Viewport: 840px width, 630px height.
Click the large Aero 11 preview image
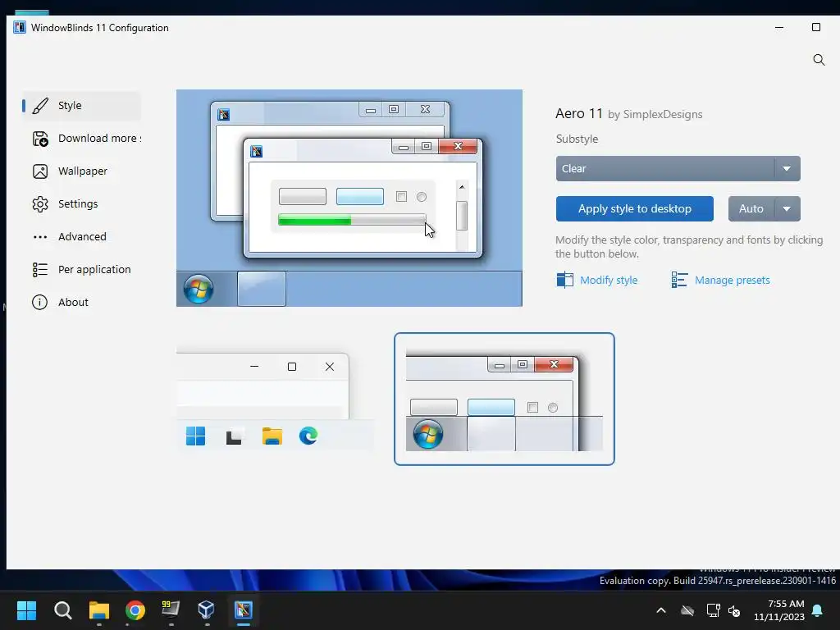tap(349, 199)
